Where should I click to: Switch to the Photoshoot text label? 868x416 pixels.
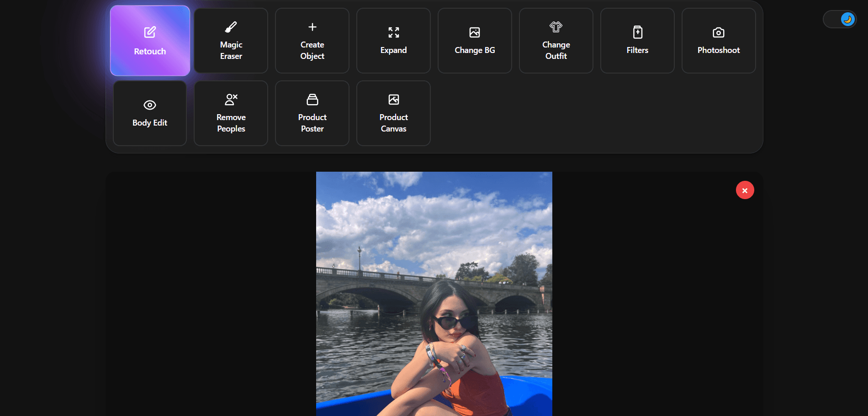coord(719,50)
